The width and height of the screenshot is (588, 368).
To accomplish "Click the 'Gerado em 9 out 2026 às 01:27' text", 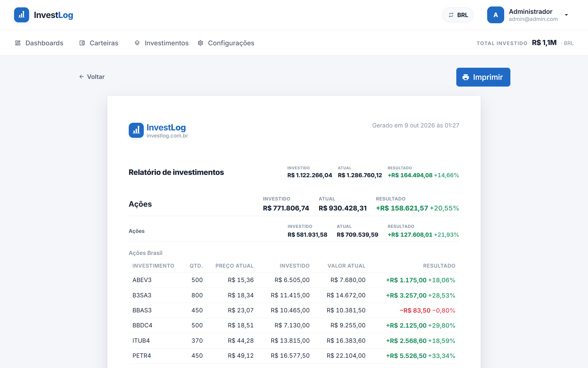I will (x=416, y=125).
